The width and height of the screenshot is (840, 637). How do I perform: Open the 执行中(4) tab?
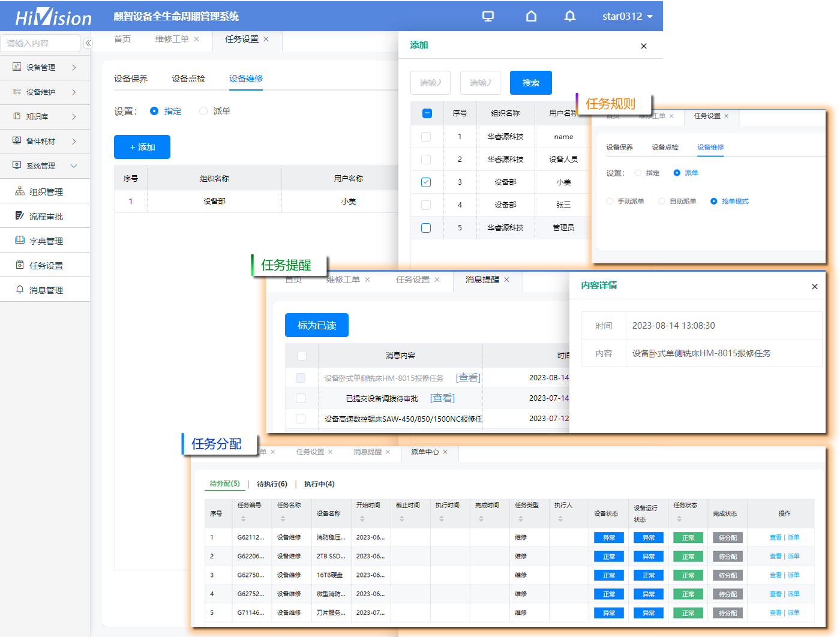pyautogui.click(x=319, y=484)
